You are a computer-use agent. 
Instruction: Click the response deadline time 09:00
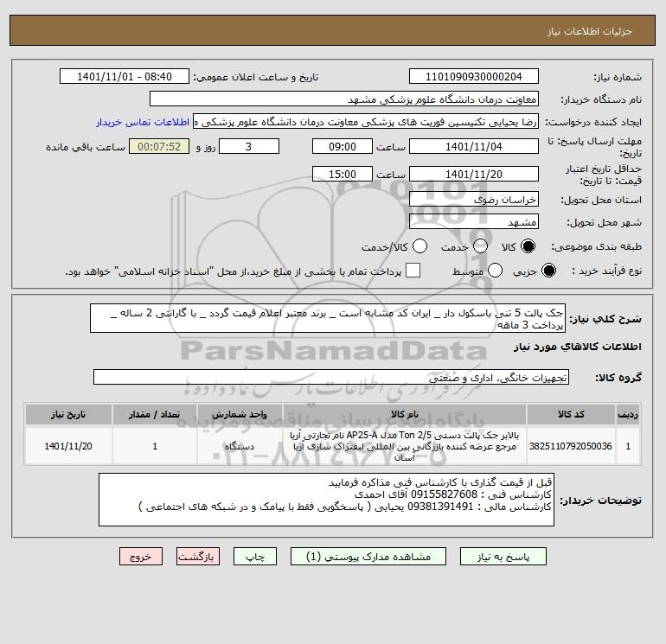pyautogui.click(x=343, y=146)
